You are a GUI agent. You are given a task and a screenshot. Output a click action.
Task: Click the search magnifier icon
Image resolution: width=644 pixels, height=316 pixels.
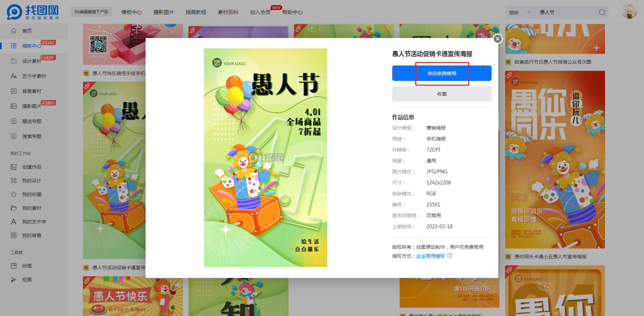point(602,13)
